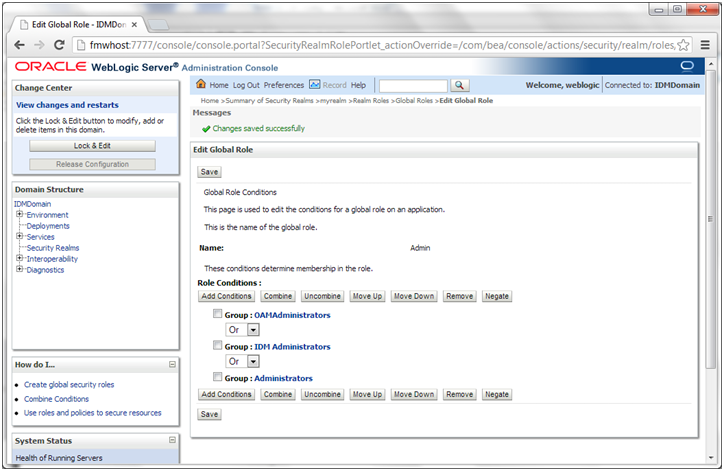Screen dimensions: 724x471
Task: Click the top Move Down button
Action: (414, 296)
